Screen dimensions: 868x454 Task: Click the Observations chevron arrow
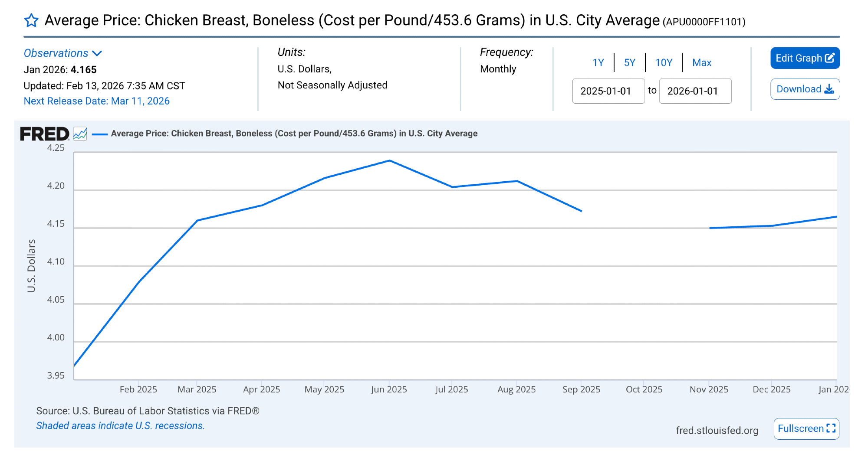tap(97, 53)
